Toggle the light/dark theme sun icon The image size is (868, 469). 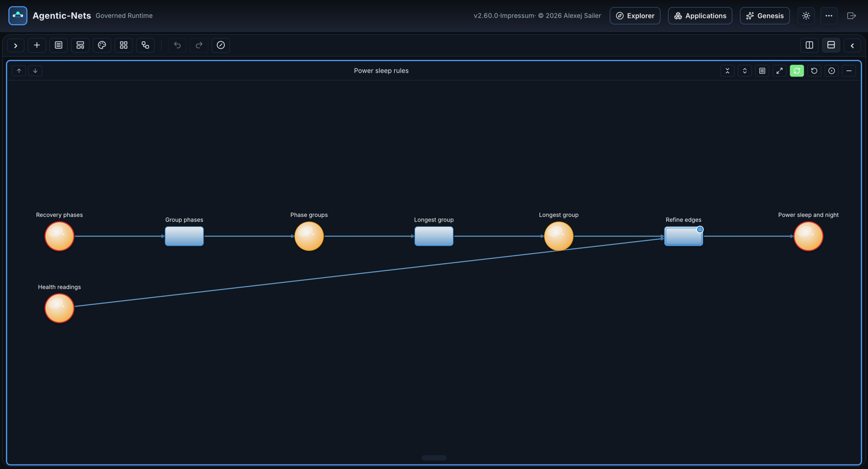806,16
